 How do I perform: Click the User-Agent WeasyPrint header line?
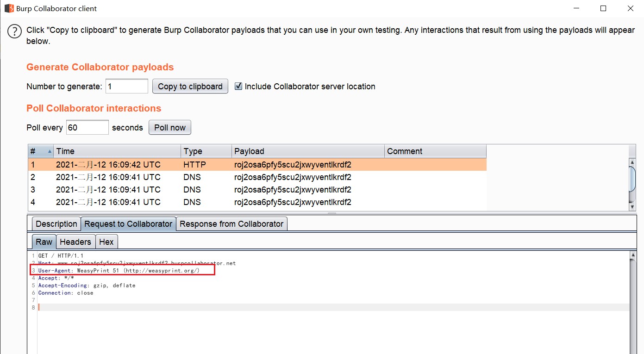click(119, 271)
